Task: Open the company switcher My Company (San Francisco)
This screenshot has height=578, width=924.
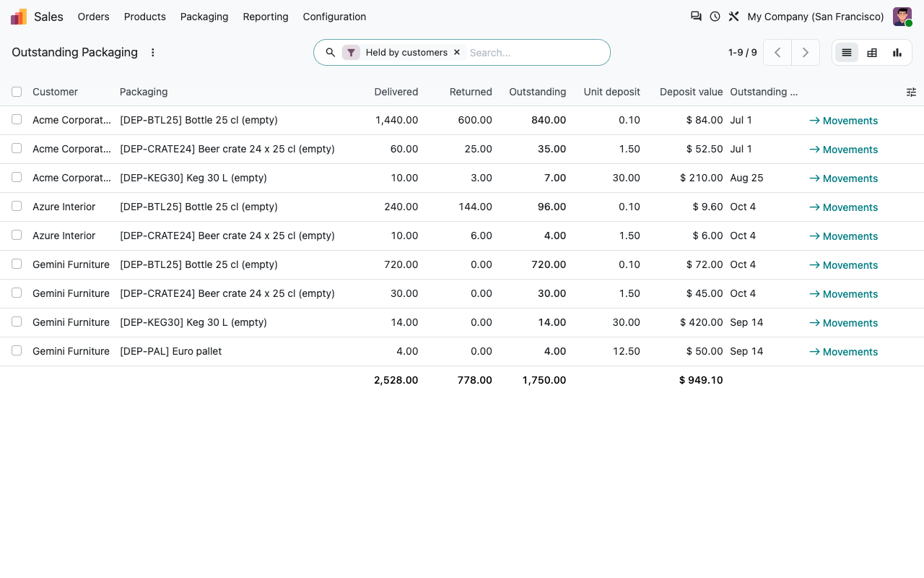Action: coord(816,17)
